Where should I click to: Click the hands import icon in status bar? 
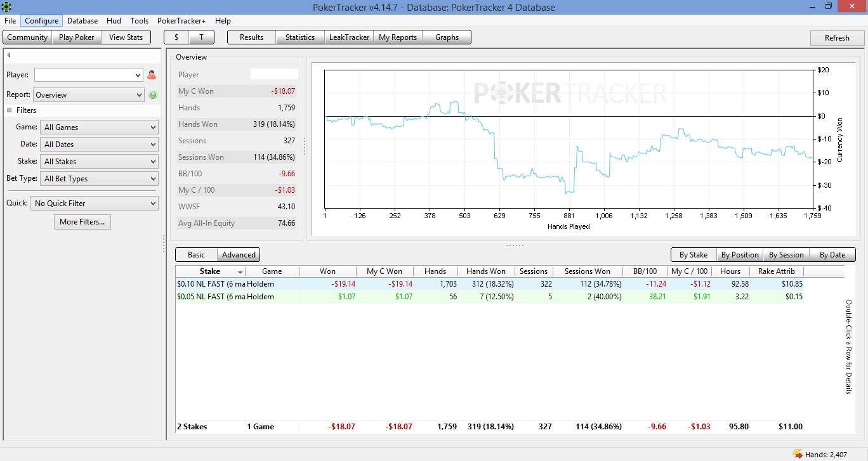point(797,453)
